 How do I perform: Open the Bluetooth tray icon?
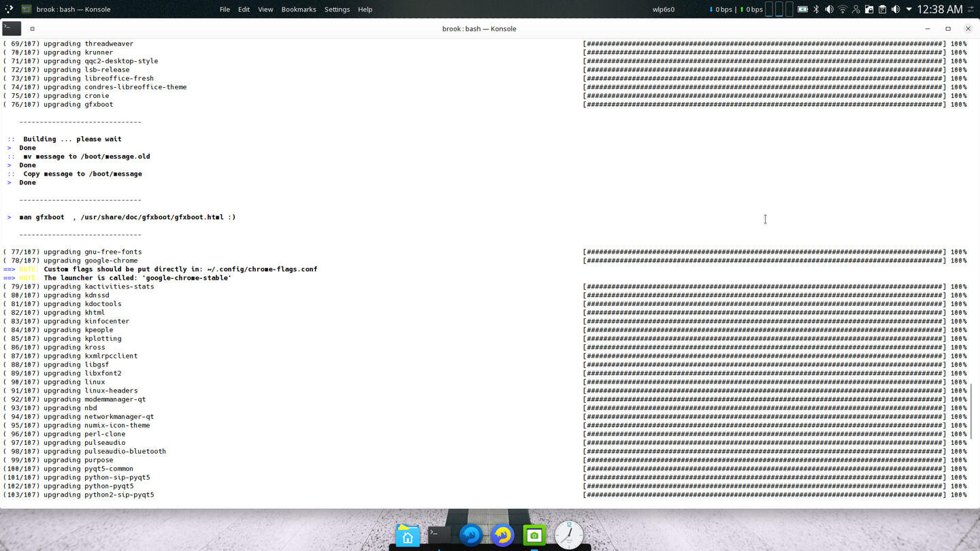tap(816, 10)
